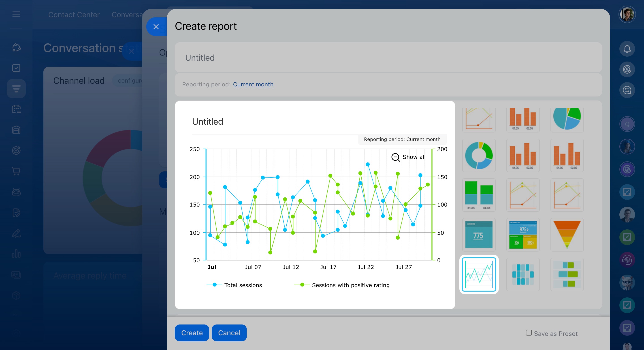Select the grid heatmap chart thumbnail

[523, 274]
